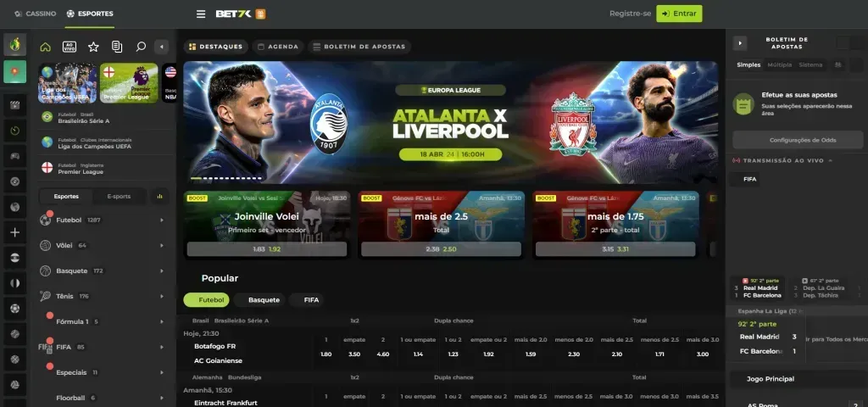Open the bet history document icon
868x407 pixels.
(x=117, y=47)
